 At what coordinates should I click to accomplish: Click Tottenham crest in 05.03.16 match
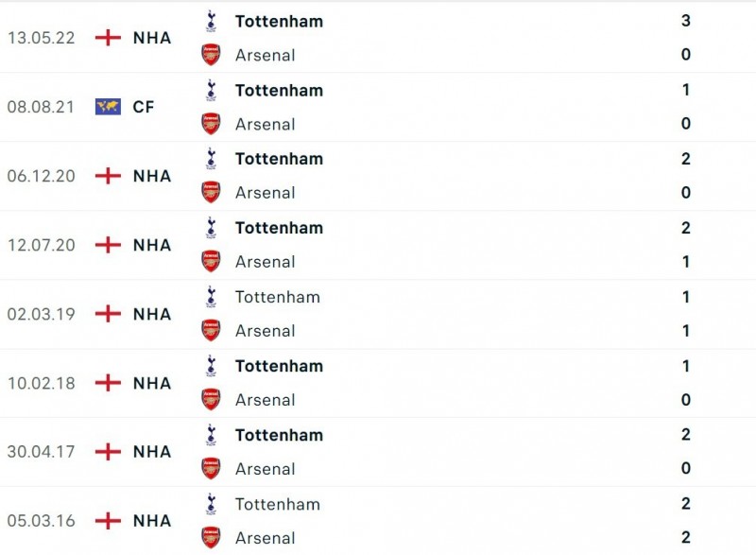pyautogui.click(x=211, y=504)
